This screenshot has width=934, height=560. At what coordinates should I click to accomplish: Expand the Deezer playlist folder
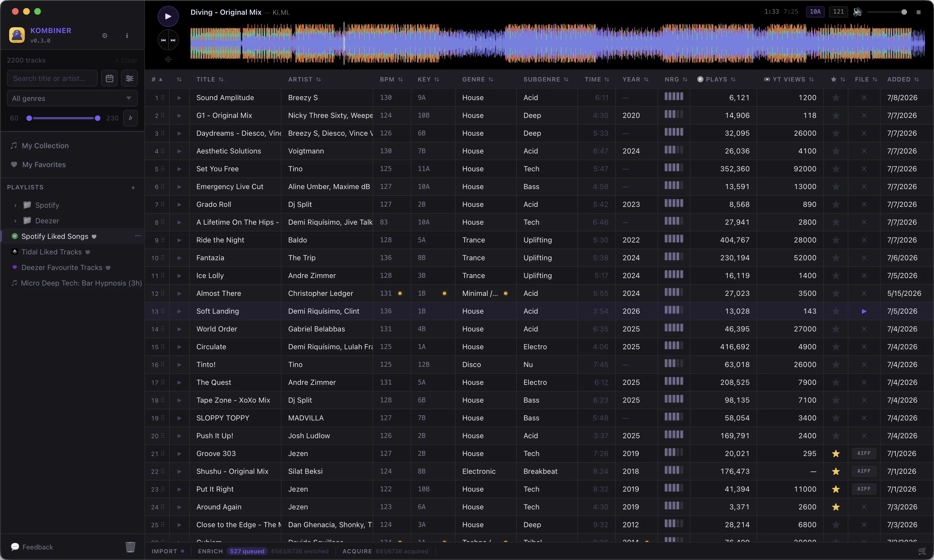click(x=15, y=221)
